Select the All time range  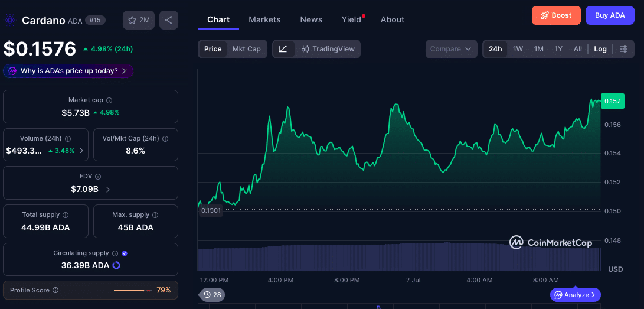pos(578,49)
